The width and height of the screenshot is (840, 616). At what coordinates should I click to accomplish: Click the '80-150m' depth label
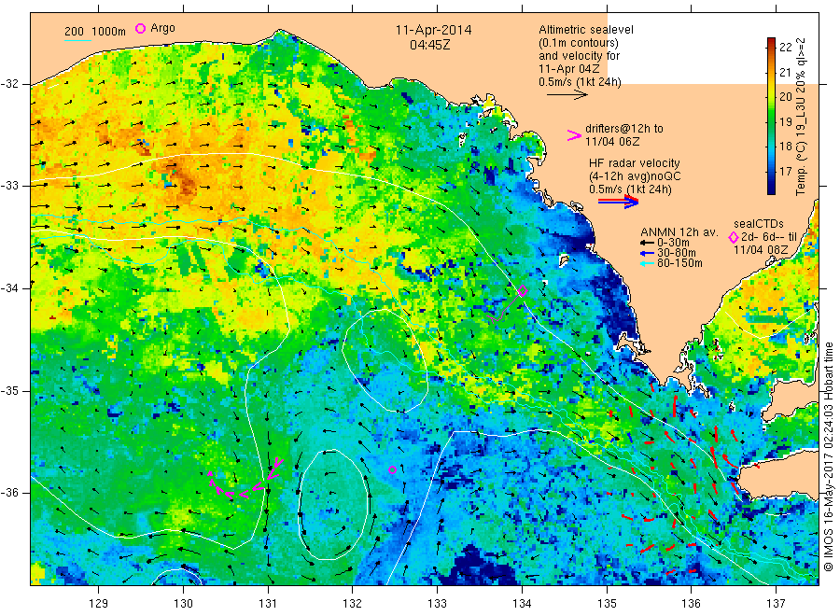[679, 263]
